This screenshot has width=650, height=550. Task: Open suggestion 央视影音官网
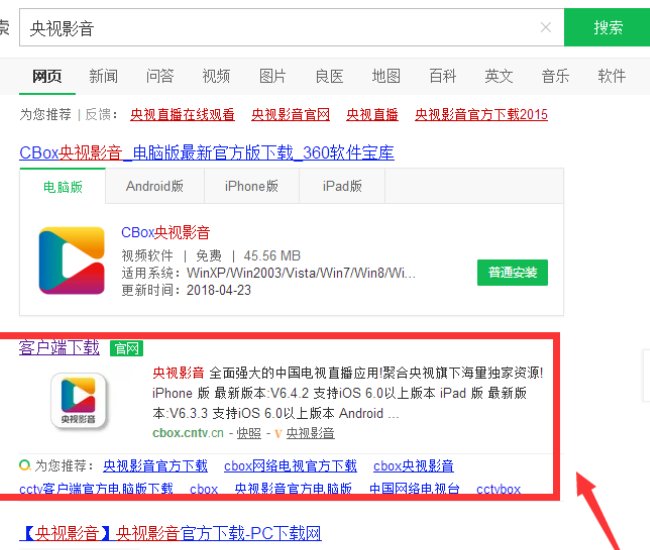(x=291, y=114)
